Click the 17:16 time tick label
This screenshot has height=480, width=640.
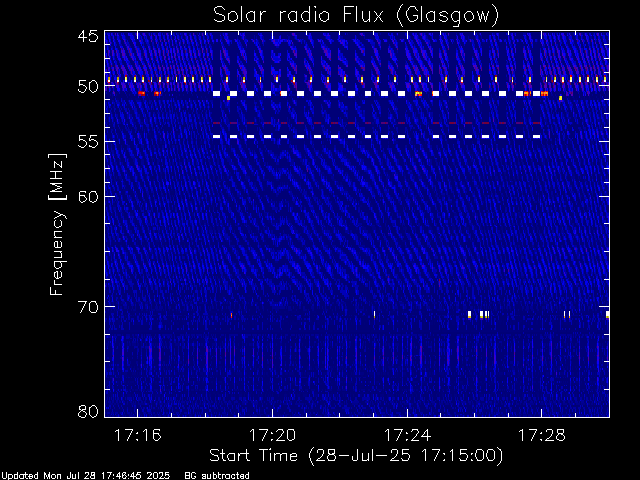(x=138, y=435)
